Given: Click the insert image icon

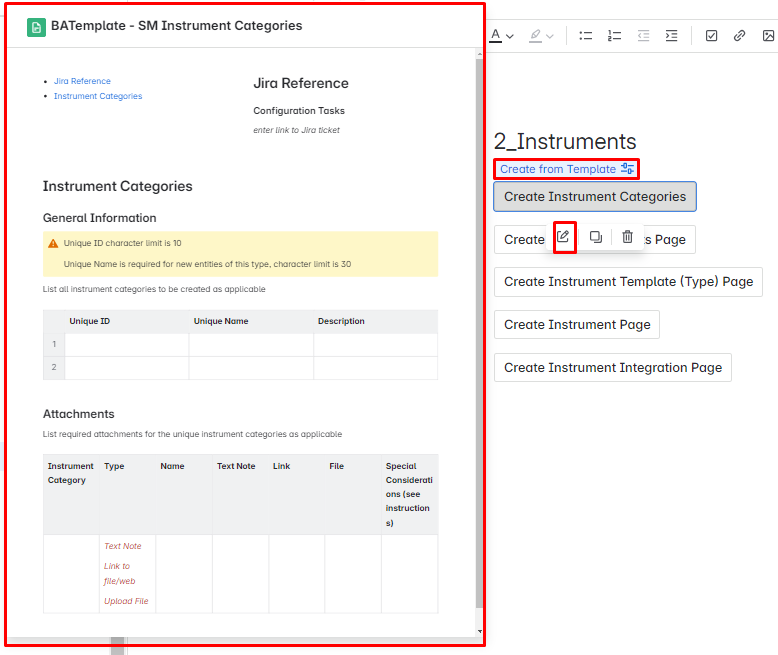Looking at the screenshot, I should [768, 36].
